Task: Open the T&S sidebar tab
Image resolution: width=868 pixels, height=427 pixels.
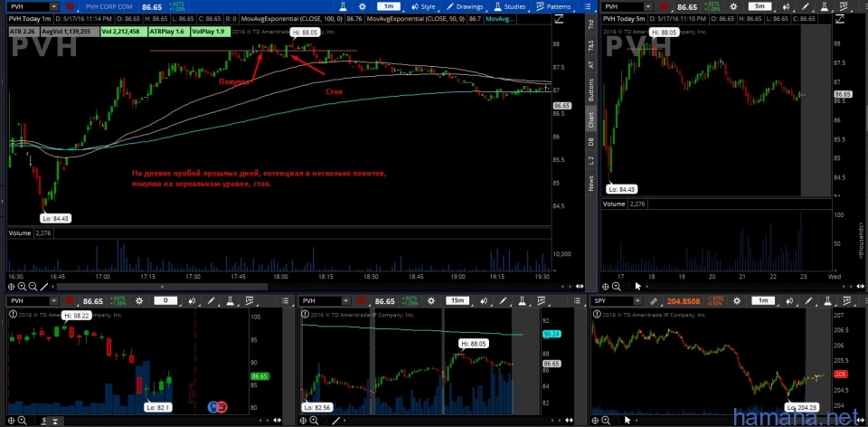Action: click(x=591, y=45)
